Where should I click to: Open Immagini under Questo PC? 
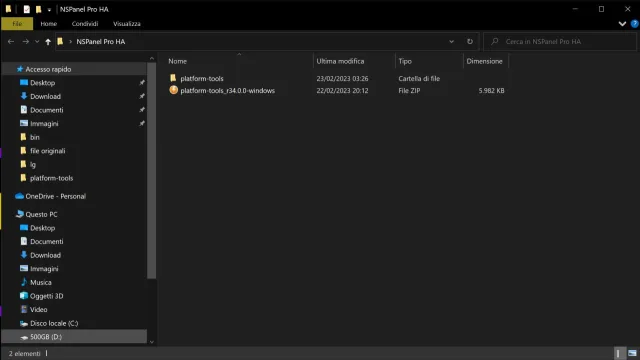44,269
